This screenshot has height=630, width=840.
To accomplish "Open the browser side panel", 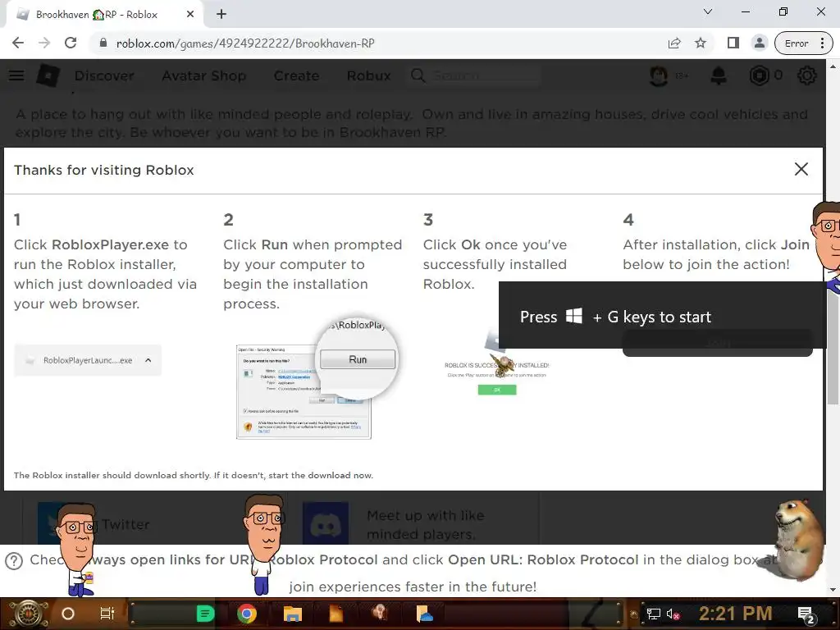I will (733, 43).
